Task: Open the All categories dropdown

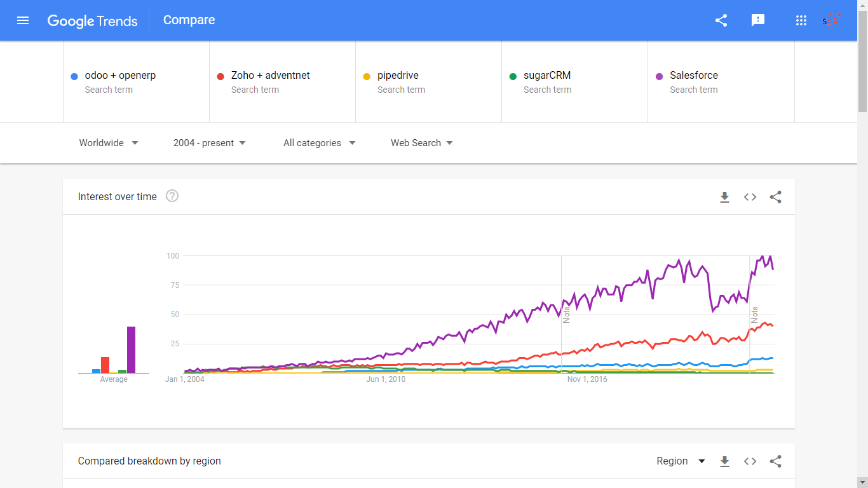Action: click(320, 143)
